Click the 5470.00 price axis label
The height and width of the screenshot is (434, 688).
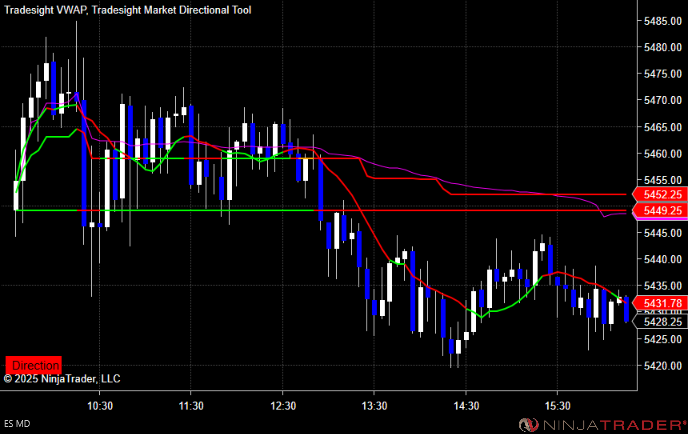[663, 100]
